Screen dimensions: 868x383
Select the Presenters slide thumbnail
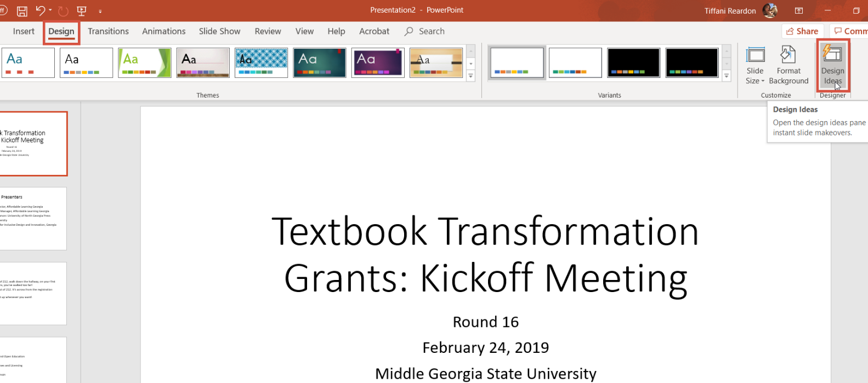tap(33, 218)
